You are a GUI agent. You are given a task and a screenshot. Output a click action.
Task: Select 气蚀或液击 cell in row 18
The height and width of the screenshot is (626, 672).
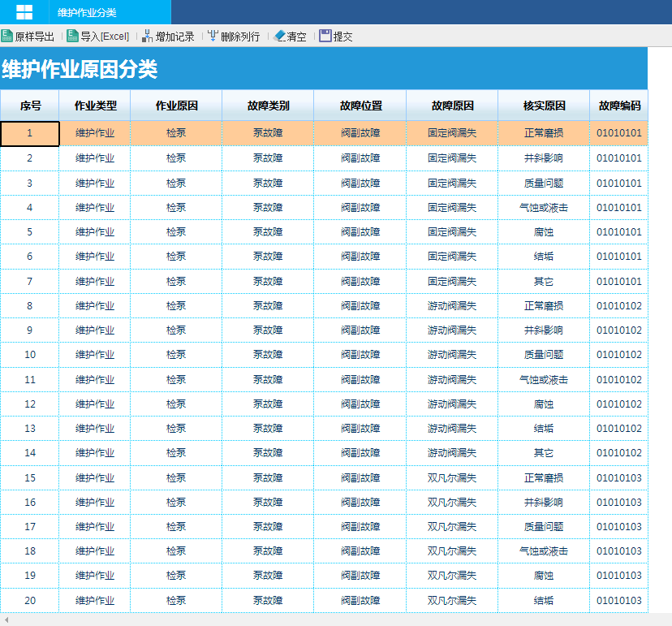(x=544, y=551)
